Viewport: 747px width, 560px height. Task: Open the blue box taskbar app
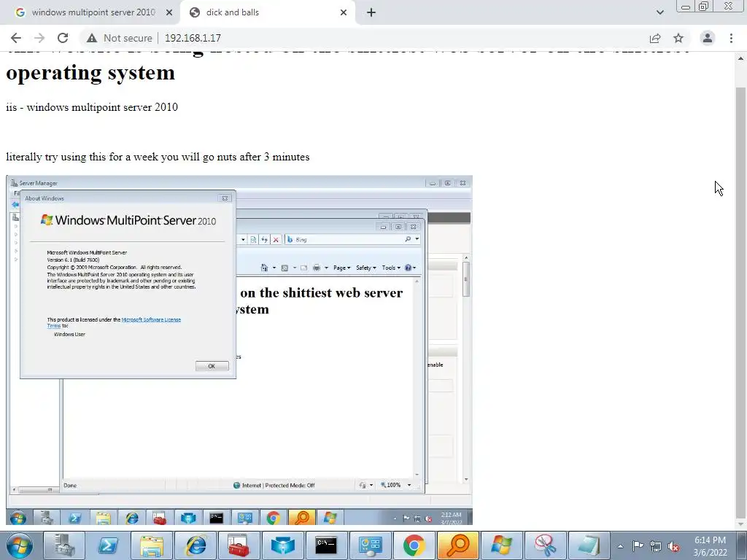[x=282, y=545]
